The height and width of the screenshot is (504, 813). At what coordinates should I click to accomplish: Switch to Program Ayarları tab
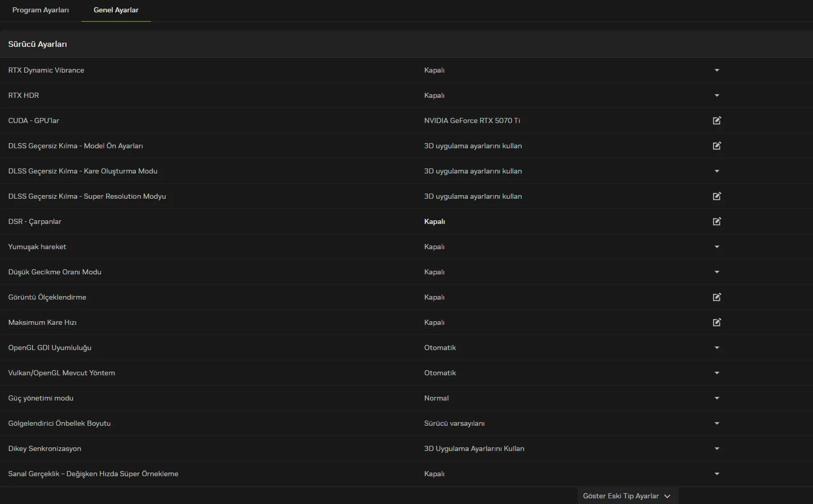point(41,10)
